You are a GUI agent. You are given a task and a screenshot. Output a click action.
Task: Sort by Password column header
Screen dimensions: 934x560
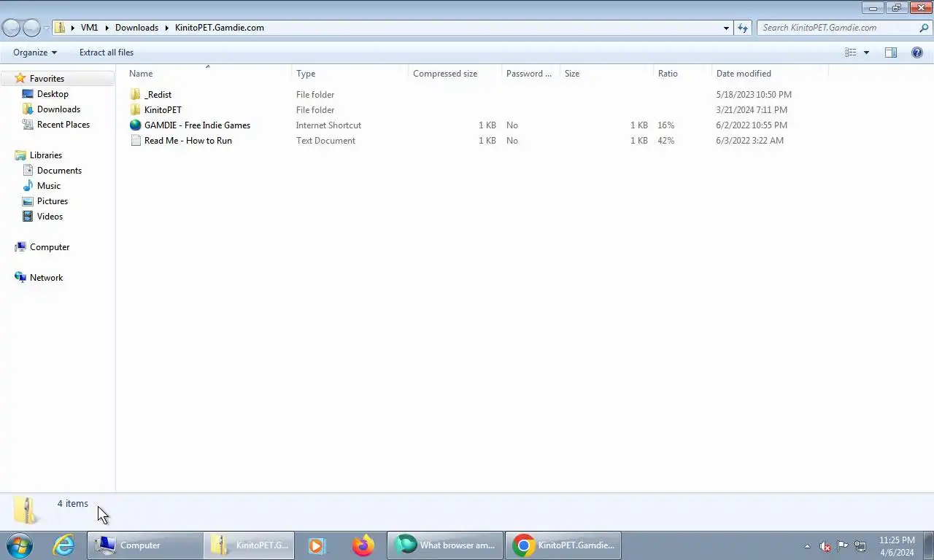(x=530, y=74)
